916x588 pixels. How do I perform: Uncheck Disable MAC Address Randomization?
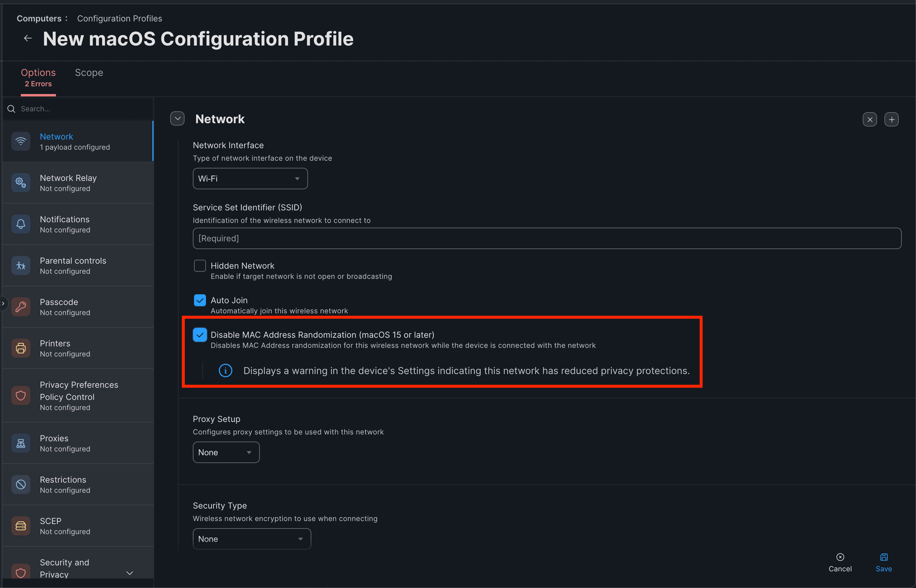click(x=200, y=335)
